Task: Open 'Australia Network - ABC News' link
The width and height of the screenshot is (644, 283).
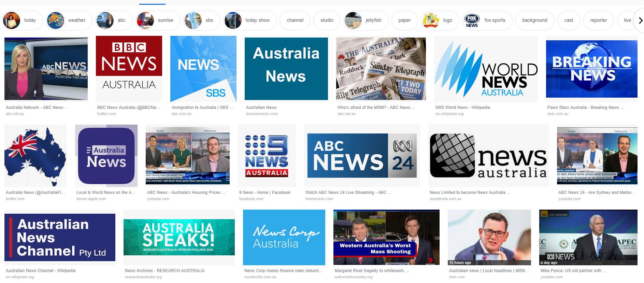Action: click(x=37, y=108)
